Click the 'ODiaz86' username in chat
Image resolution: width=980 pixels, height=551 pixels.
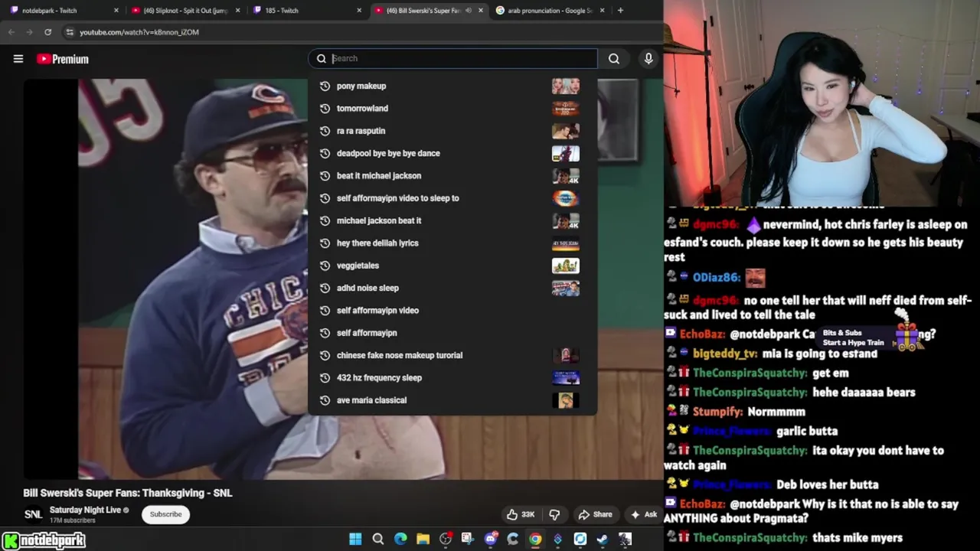pyautogui.click(x=716, y=277)
